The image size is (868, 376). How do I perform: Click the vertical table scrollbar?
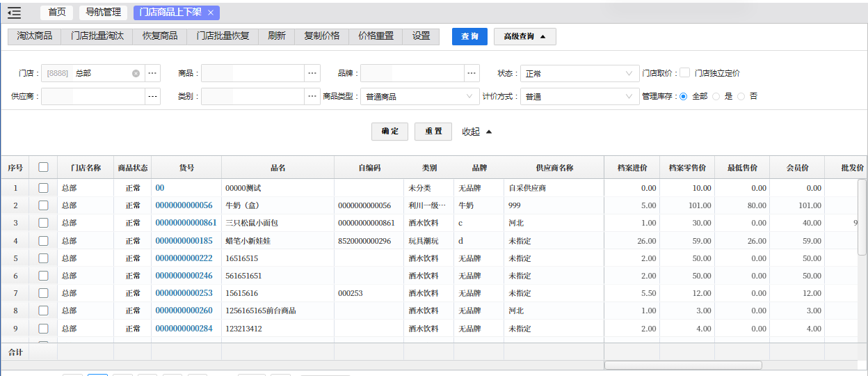862,216
